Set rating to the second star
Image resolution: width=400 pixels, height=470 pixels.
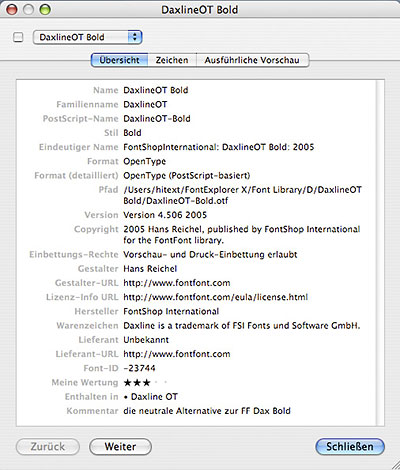[x=137, y=383]
